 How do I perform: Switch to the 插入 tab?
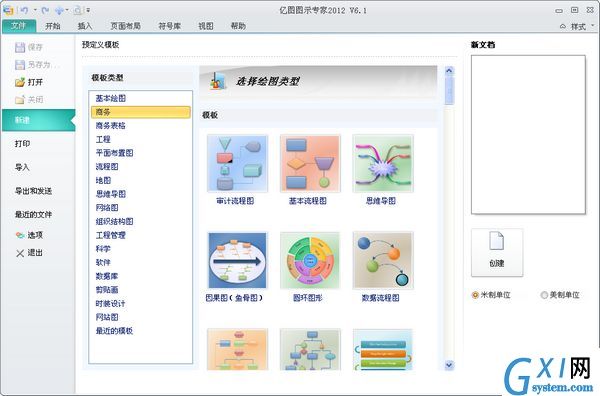[x=85, y=26]
